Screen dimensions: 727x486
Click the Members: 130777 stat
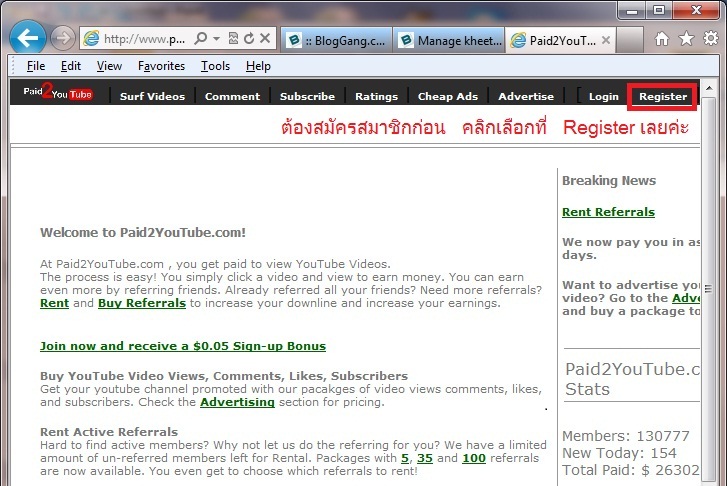pyautogui.click(x=626, y=436)
